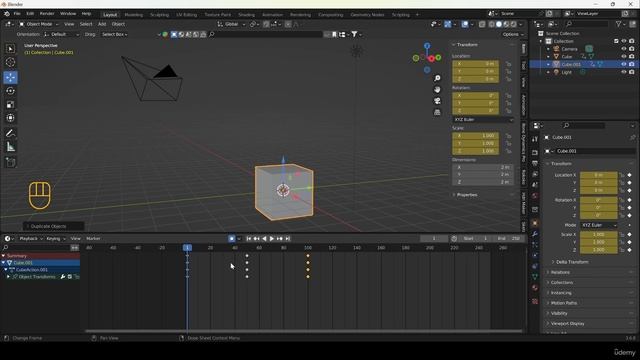Toggle viewport gizmos button
Screen dimensions: 640x360
448,24
